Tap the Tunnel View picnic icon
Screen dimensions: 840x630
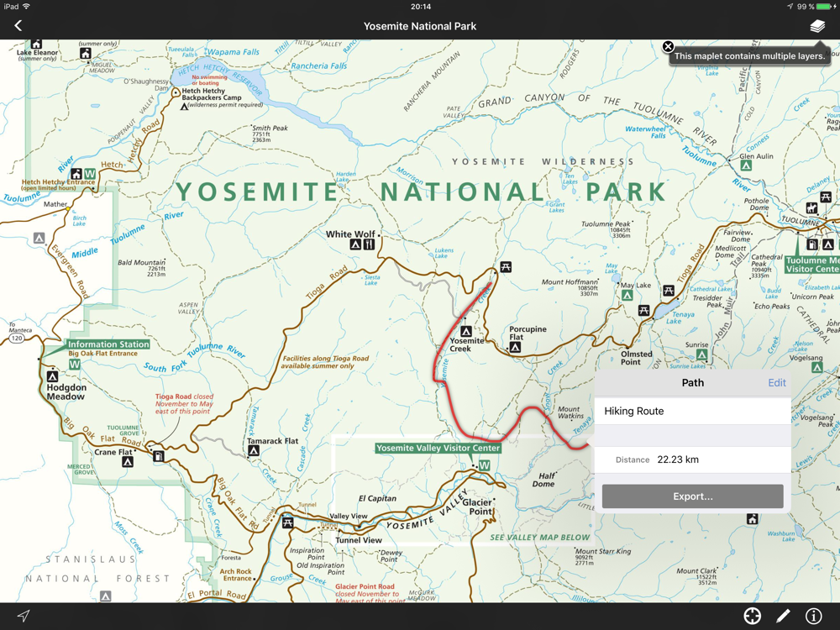[x=287, y=522]
